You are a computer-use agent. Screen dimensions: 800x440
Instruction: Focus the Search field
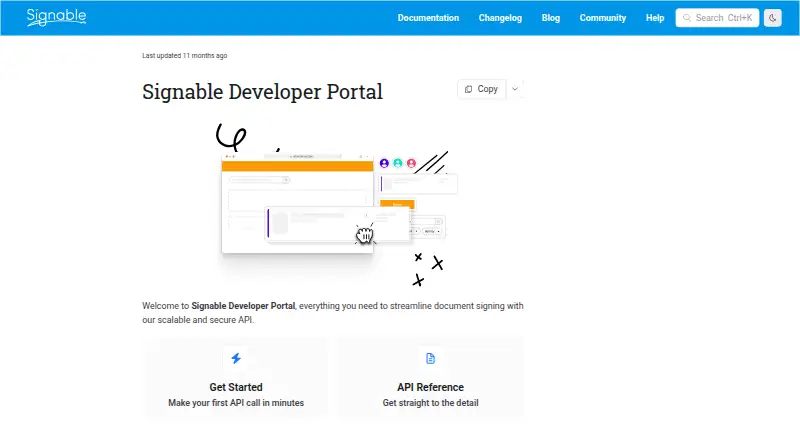point(717,18)
